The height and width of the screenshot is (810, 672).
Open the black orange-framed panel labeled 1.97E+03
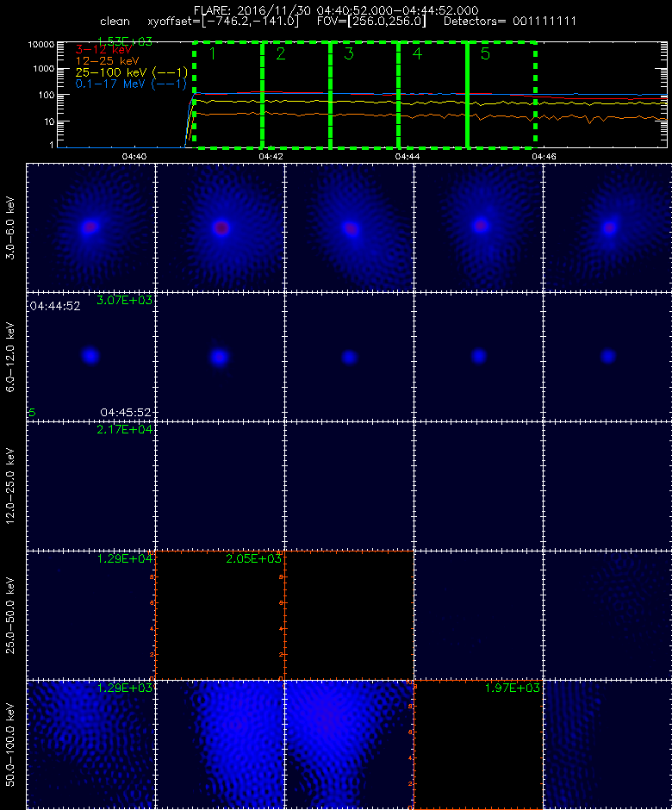click(478, 745)
